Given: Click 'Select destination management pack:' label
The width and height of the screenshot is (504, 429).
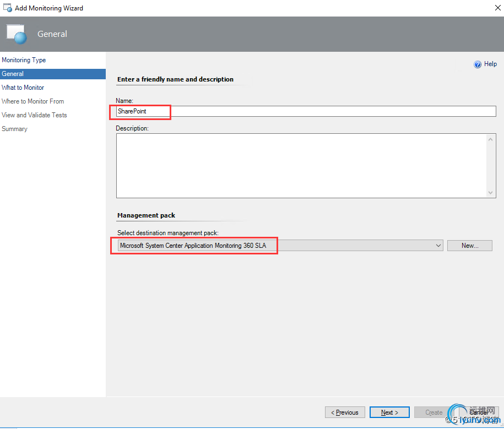Looking at the screenshot, I should tap(168, 233).
